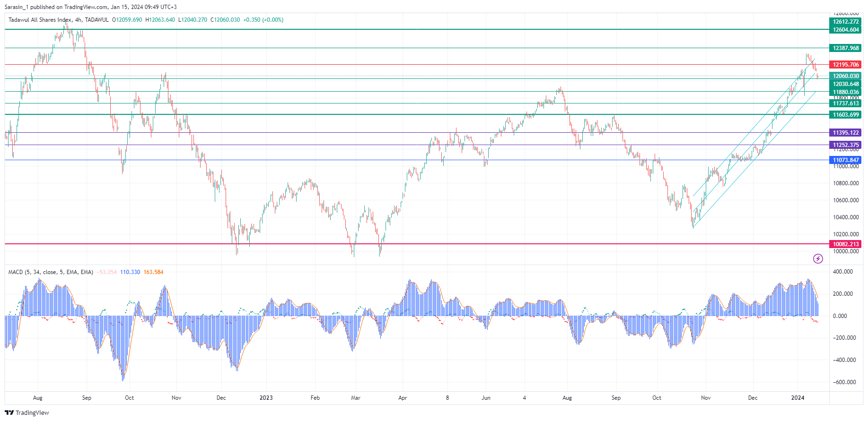
Task: Click the MACD line value 110.330
Action: coord(130,272)
